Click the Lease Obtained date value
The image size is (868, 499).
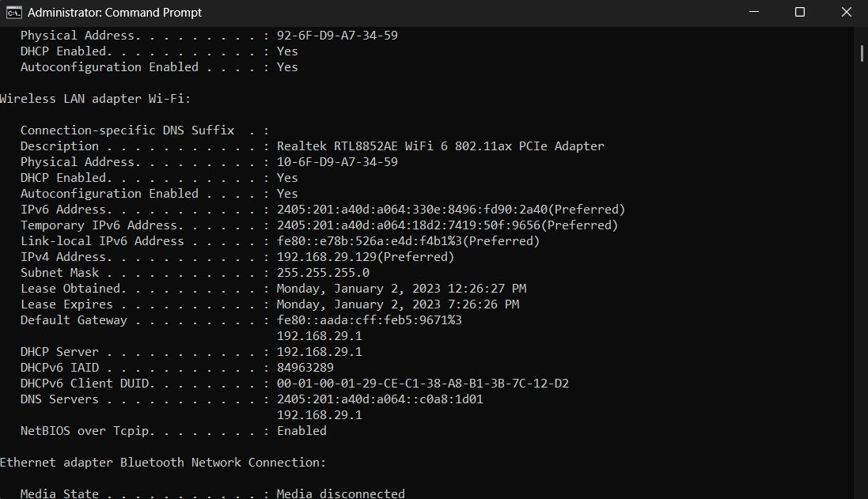(x=401, y=289)
